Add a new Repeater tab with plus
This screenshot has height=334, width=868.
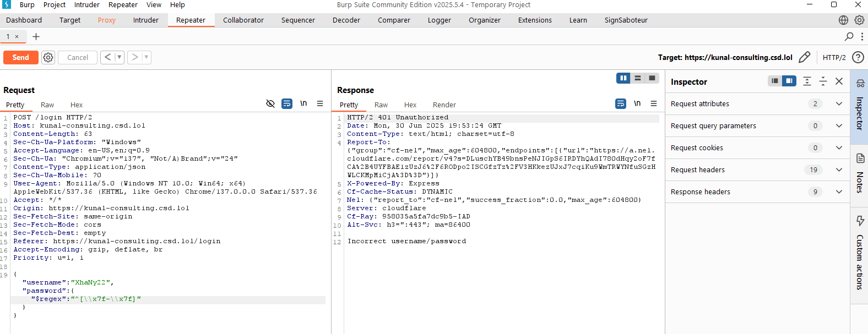click(36, 37)
